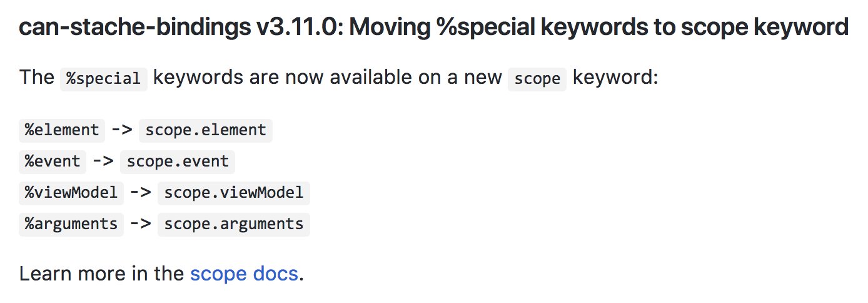The height and width of the screenshot is (303, 868).
Task: Click the word "The" starting the paragraph
Action: [36, 78]
